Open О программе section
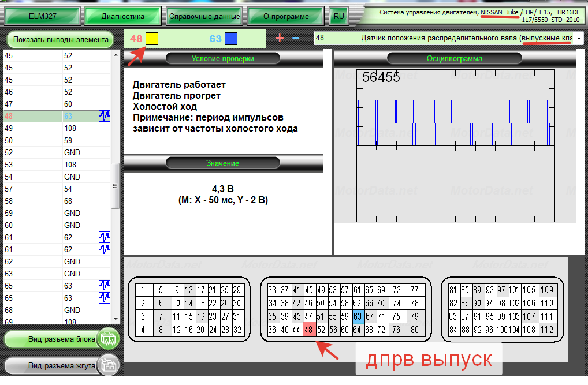The height and width of the screenshot is (385, 588). 286,16
